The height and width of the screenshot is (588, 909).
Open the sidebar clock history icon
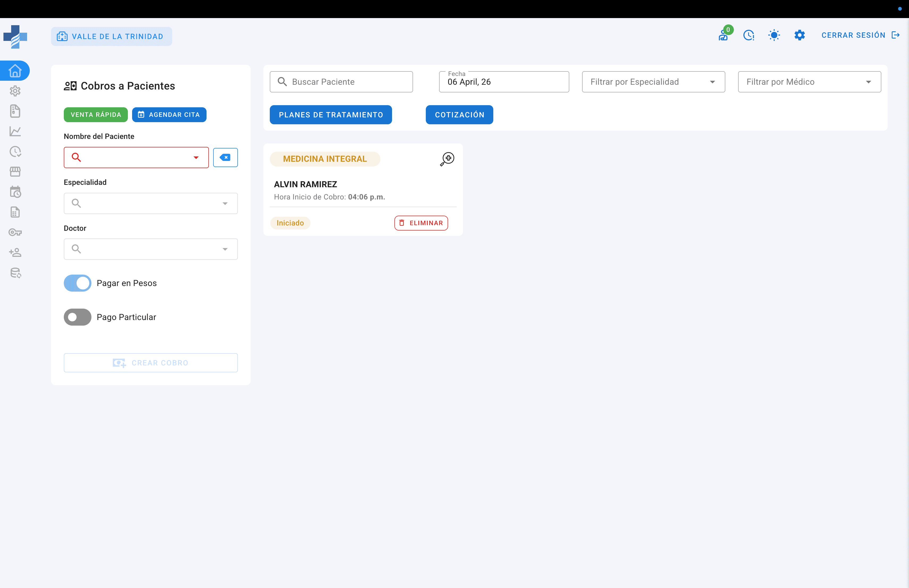click(x=15, y=151)
